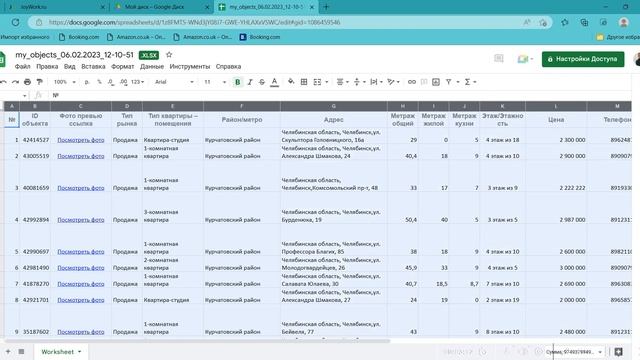The height and width of the screenshot is (360, 640).
Task: Open the Формат menu
Action: pos(122,67)
